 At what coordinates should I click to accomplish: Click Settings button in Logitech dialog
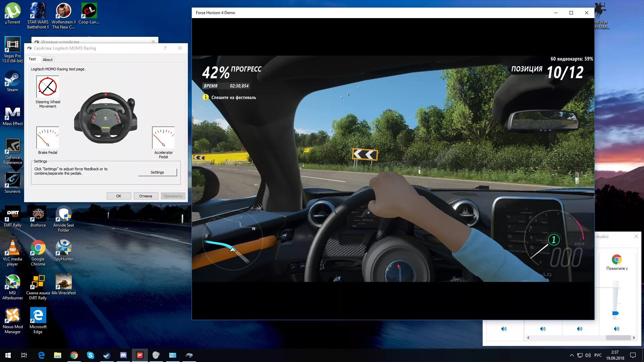[157, 172]
